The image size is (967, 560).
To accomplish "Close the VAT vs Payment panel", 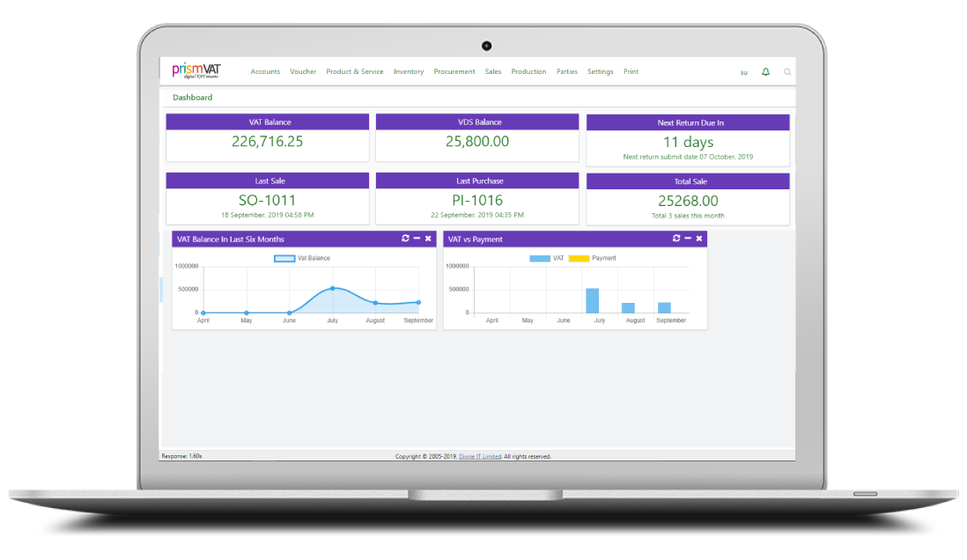I will tap(699, 239).
